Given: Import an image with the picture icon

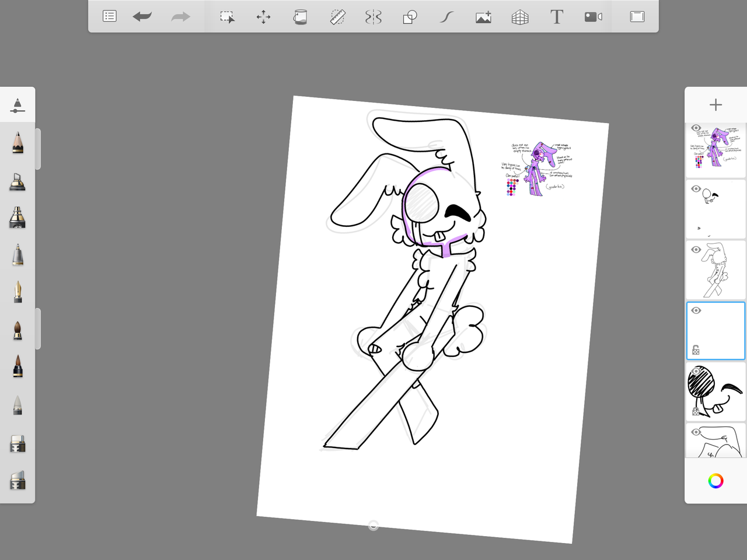Looking at the screenshot, I should click(483, 17).
